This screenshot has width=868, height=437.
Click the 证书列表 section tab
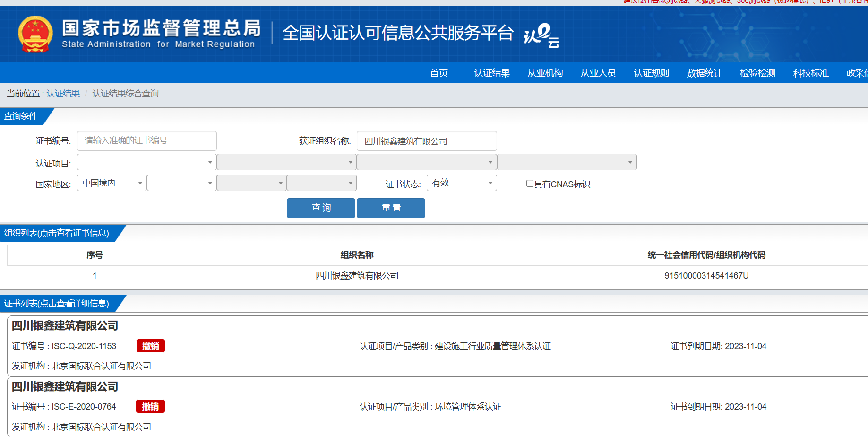[57, 304]
